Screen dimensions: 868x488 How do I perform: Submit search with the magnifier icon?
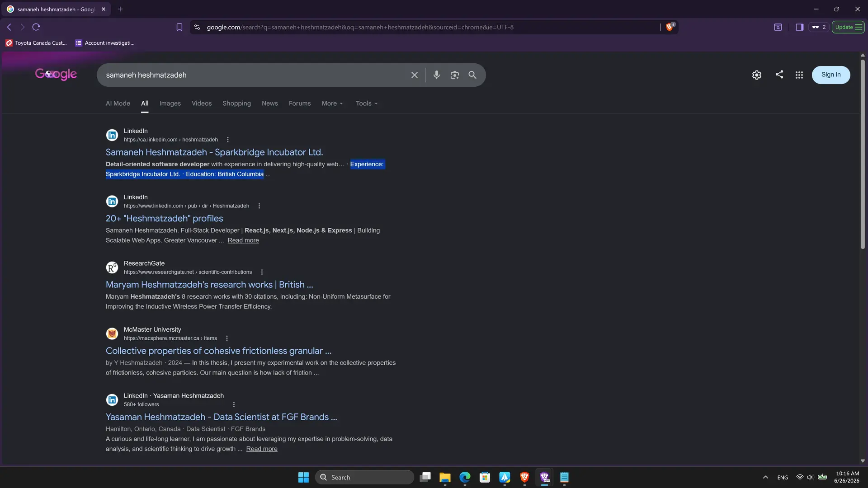tap(472, 75)
